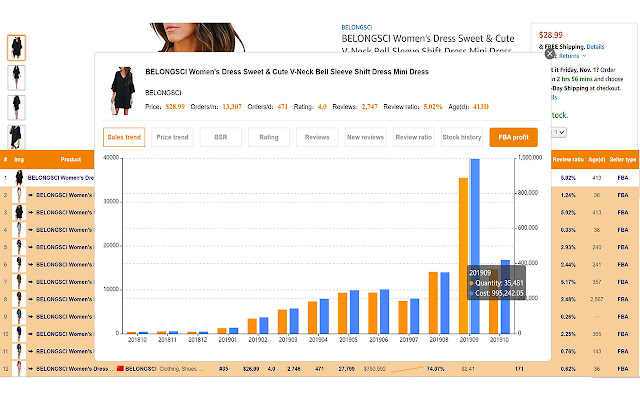This screenshot has height=400, width=640.
Task: Open the quantity dropdown
Action: tap(559, 132)
